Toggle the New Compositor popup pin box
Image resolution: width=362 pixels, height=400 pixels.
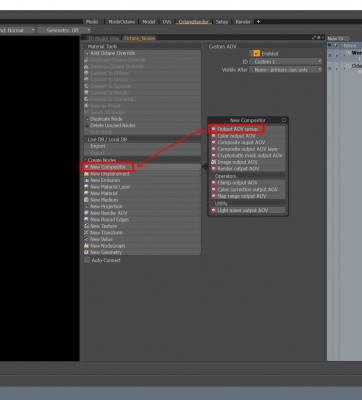(284, 120)
